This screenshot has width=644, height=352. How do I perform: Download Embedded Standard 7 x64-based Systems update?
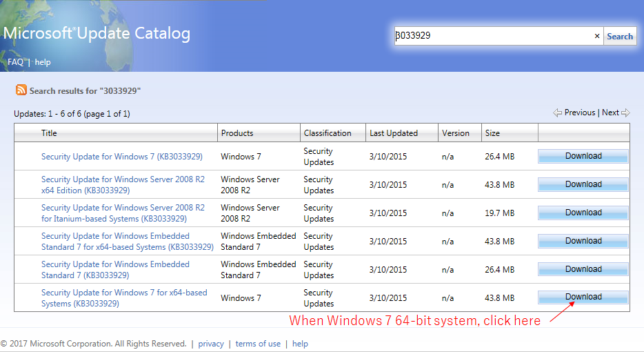[583, 242]
